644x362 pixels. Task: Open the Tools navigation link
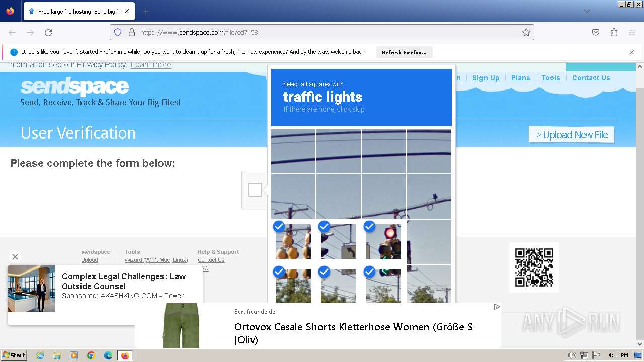551,78
